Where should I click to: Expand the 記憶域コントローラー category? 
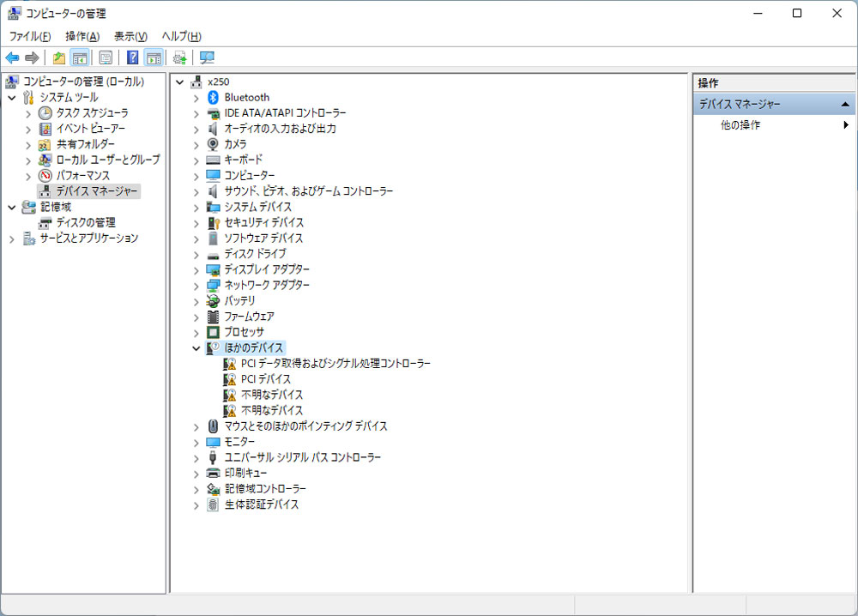[x=196, y=489]
